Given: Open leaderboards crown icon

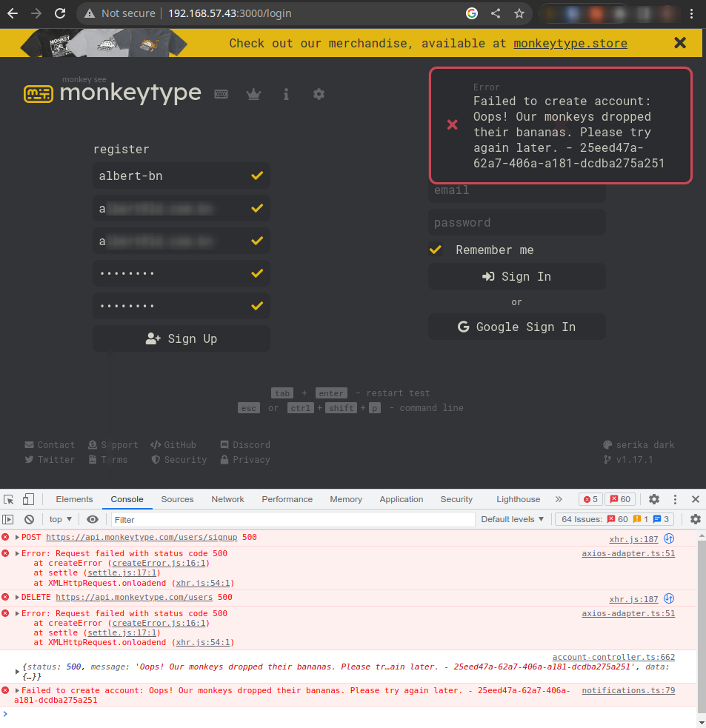Looking at the screenshot, I should point(253,94).
